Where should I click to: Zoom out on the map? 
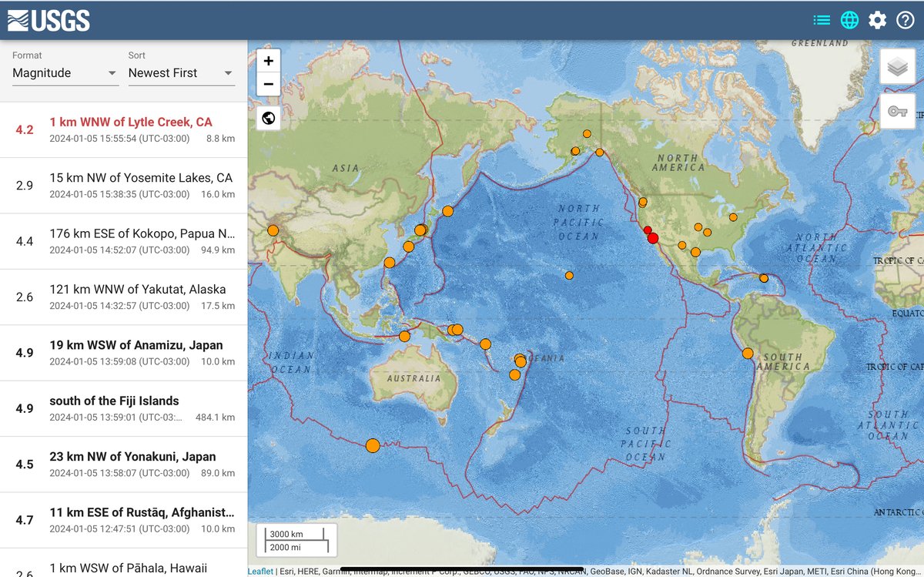coord(267,83)
